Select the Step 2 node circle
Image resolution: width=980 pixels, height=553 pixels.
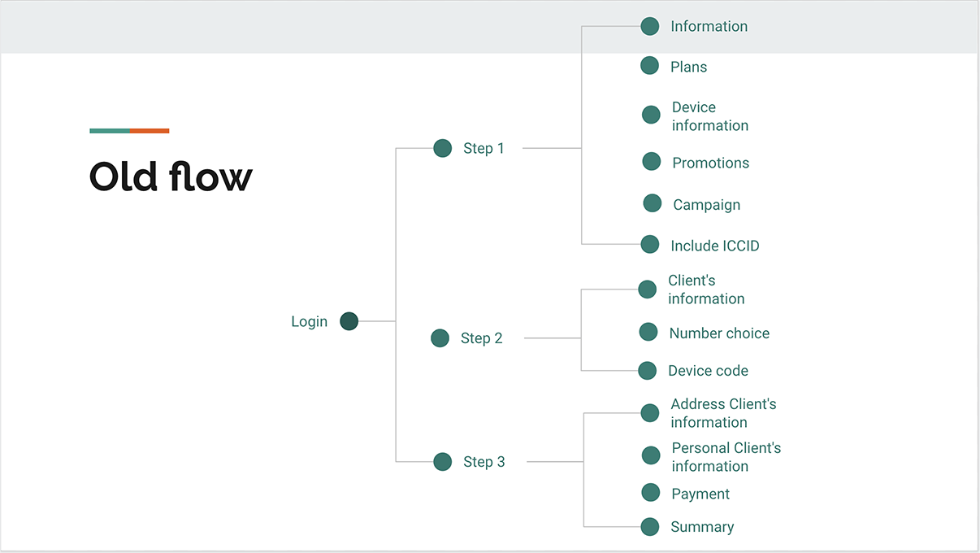tap(440, 338)
